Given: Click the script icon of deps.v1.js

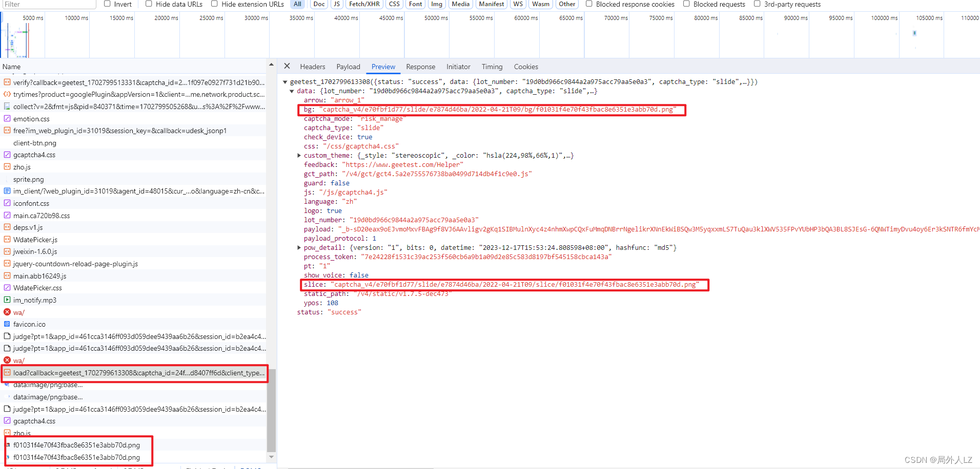Looking at the screenshot, I should (x=7, y=227).
